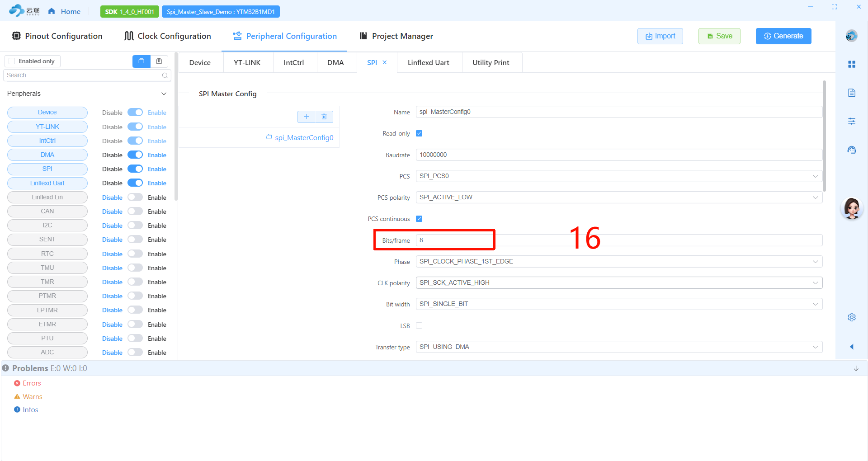Click the search magnifier icon
868x461 pixels.
(x=165, y=75)
